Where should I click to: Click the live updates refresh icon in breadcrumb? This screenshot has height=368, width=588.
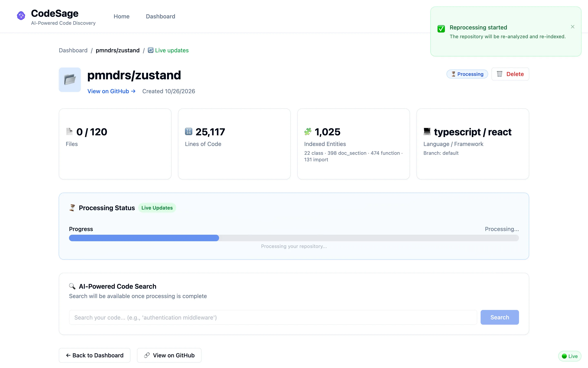151,50
